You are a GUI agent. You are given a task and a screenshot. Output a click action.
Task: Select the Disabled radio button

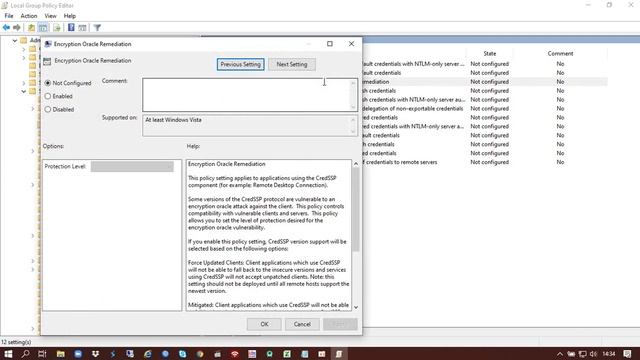(x=48, y=109)
